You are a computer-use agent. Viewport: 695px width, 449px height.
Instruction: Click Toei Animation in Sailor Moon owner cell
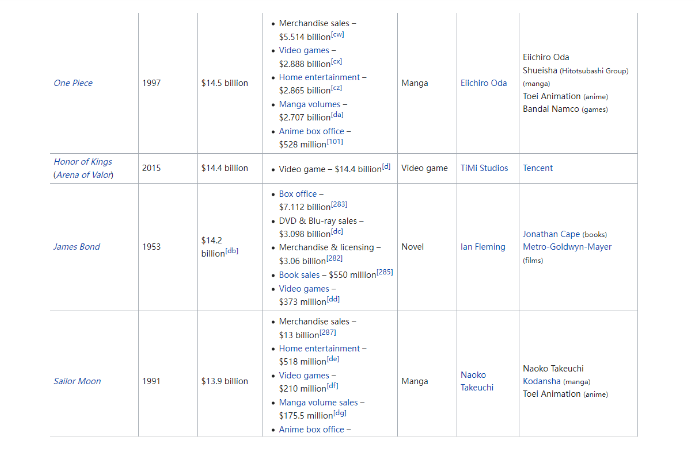pos(551,394)
